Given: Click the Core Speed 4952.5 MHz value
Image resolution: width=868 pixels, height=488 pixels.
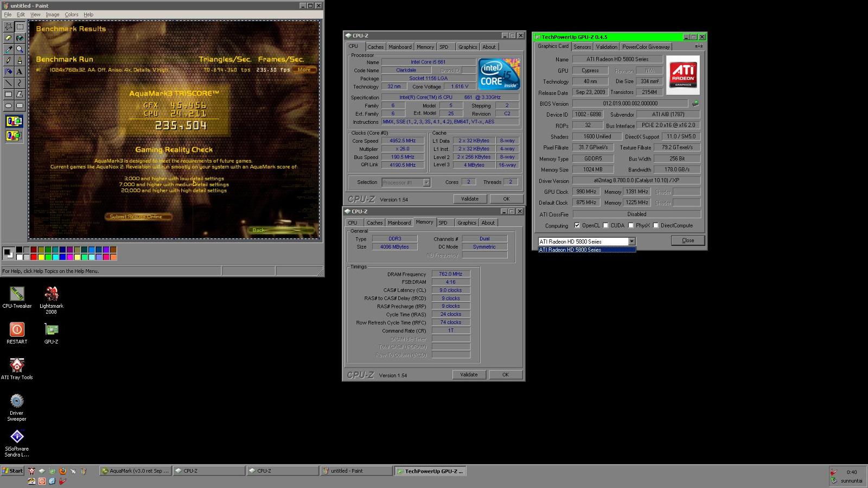Looking at the screenshot, I should coord(403,141).
